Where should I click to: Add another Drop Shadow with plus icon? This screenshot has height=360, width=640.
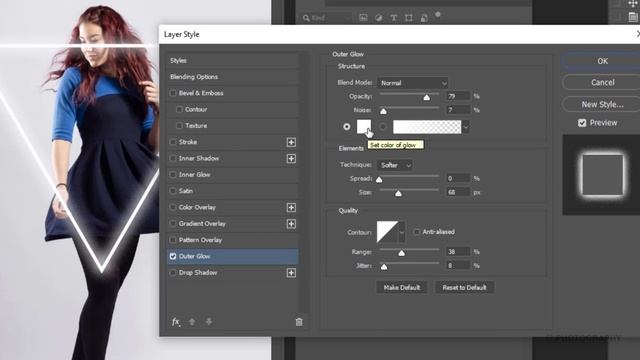point(291,273)
